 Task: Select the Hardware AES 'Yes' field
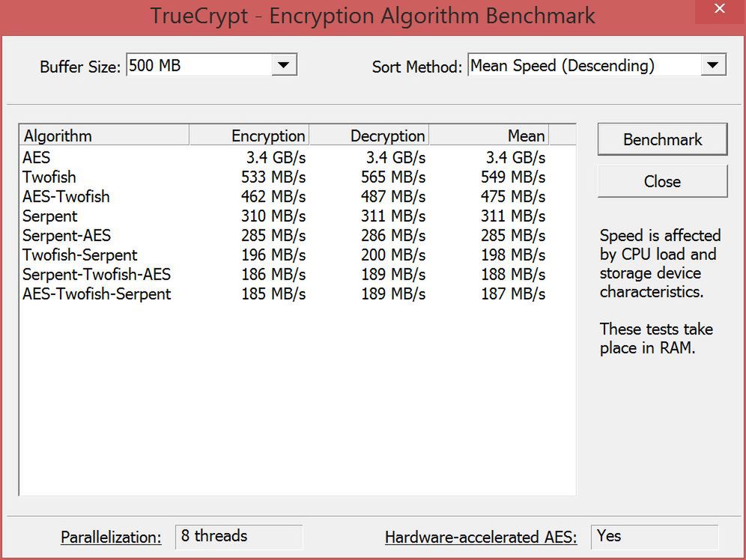tap(654, 537)
